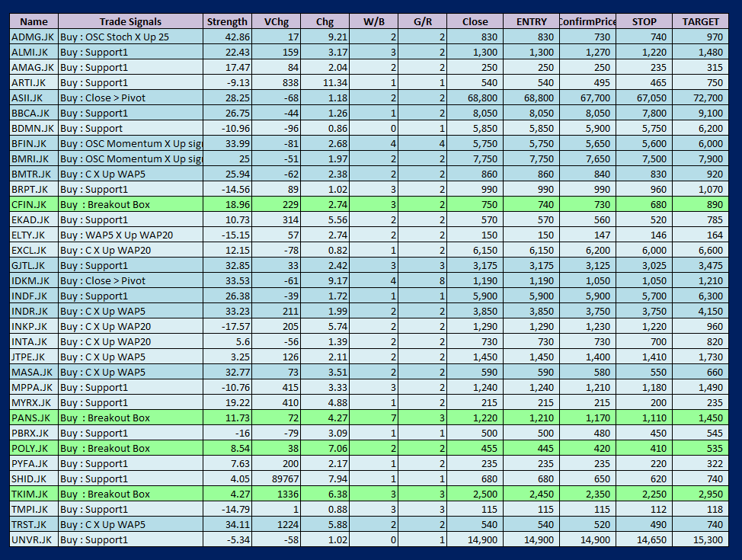Select the IDKM.JK name cell
This screenshot has width=742, height=560.
pos(34,280)
